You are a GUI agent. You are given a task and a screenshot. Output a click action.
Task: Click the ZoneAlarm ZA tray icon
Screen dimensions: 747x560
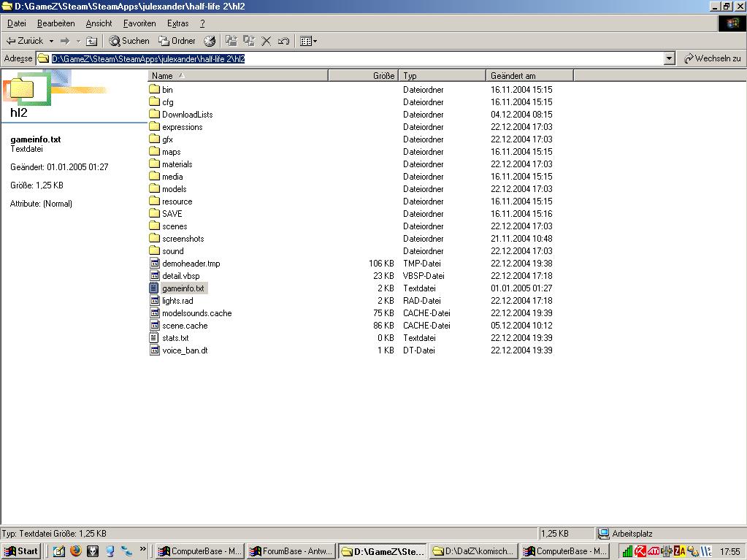coord(679,551)
